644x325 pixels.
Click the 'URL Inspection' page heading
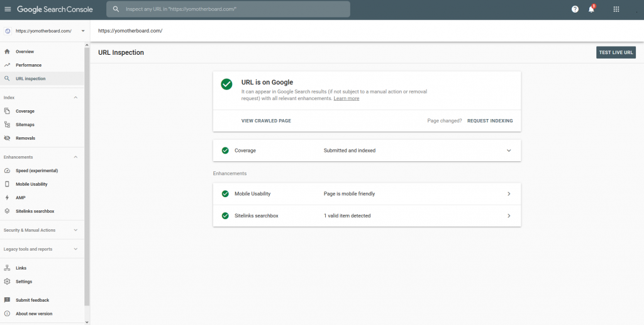(x=121, y=53)
